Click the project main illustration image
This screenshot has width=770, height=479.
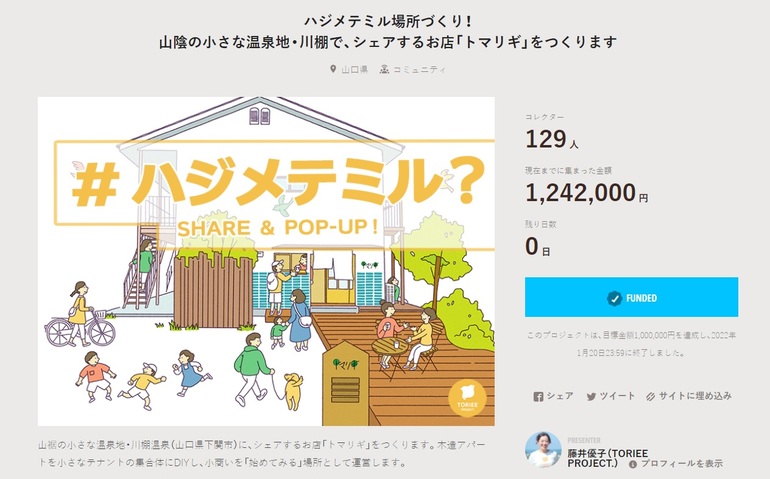pos(266,261)
